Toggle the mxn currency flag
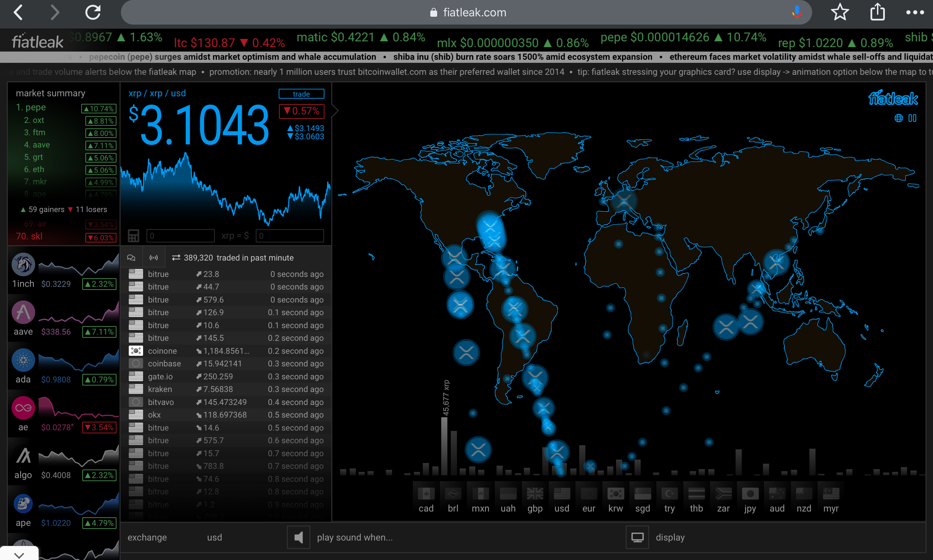This screenshot has width=933, height=560. pos(481,493)
